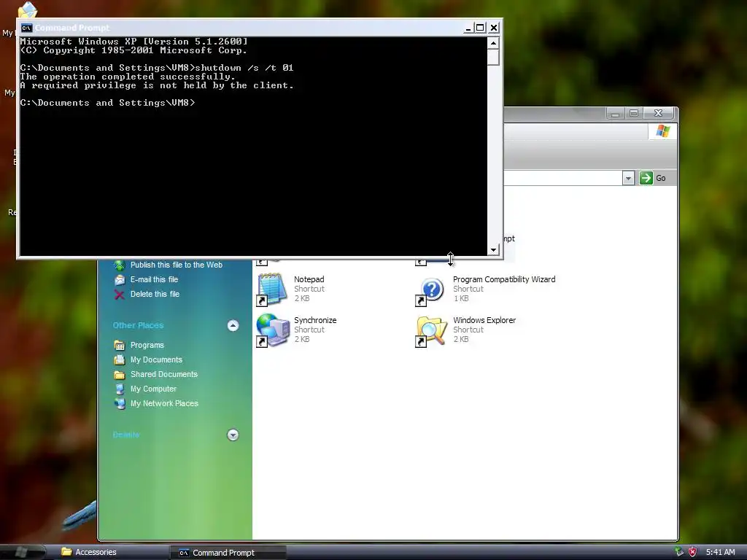Image resolution: width=747 pixels, height=560 pixels.
Task: Click the Start button on taskbar
Action: (x=21, y=552)
